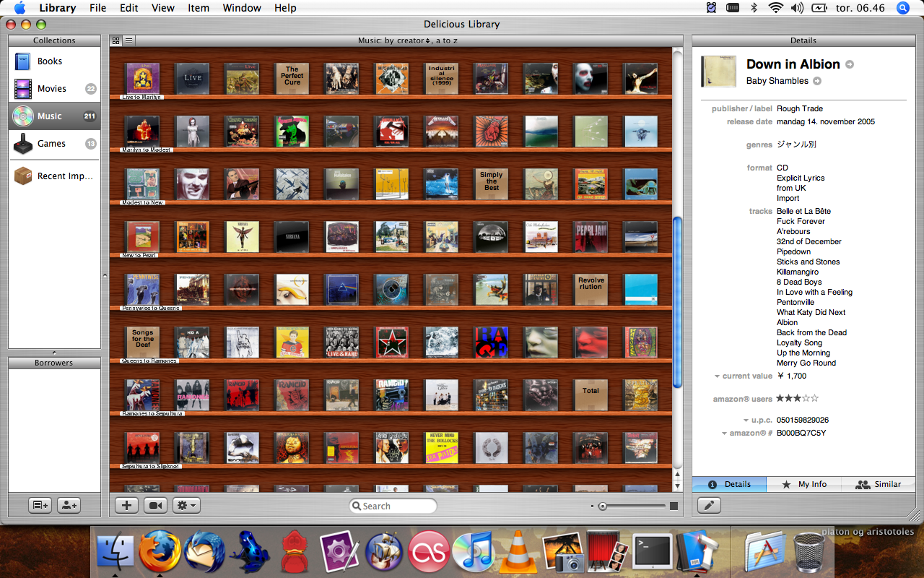Screen dimensions: 924x578
Task: Open the Movies collection
Action: click(x=54, y=89)
